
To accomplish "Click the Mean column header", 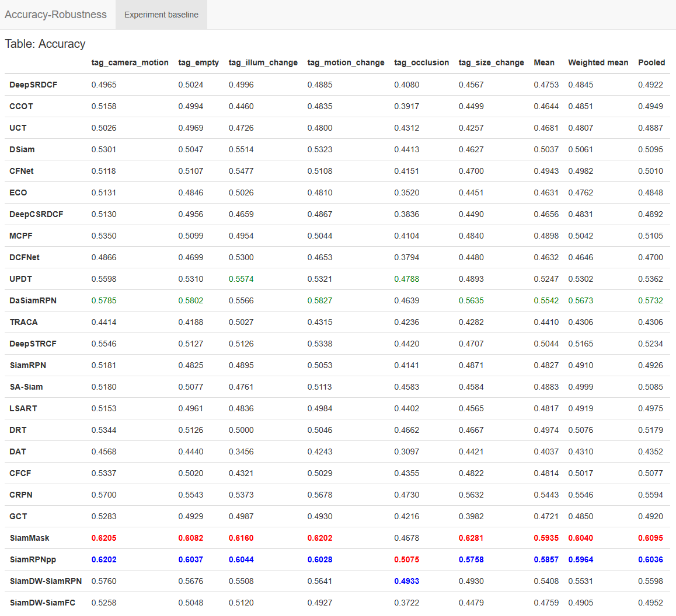I will point(544,62).
